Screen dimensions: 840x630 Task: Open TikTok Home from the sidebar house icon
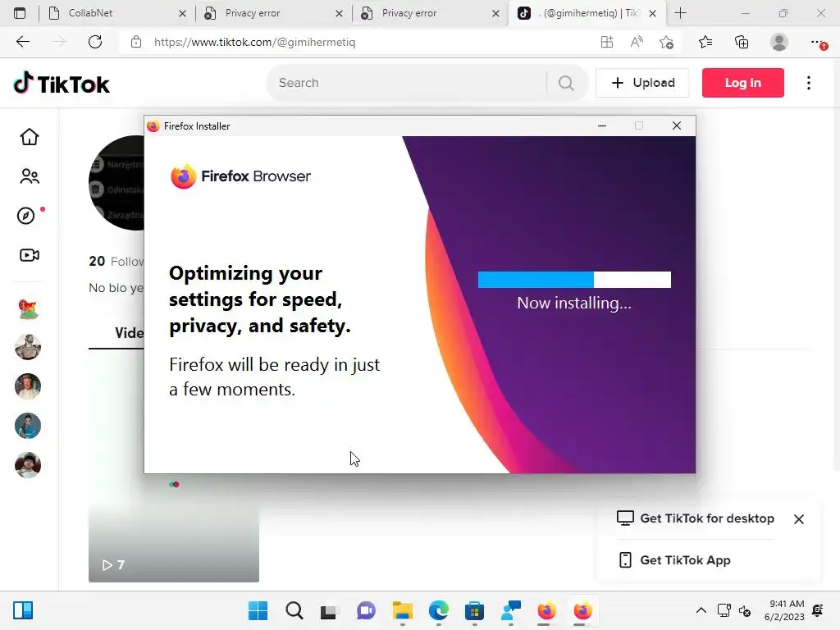pyautogui.click(x=30, y=137)
